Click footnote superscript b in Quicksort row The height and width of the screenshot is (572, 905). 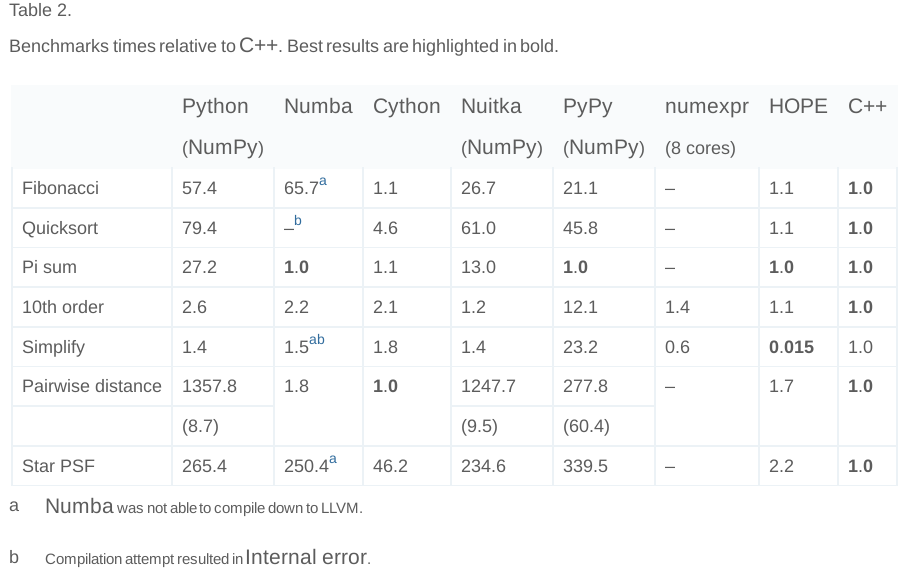[298, 221]
